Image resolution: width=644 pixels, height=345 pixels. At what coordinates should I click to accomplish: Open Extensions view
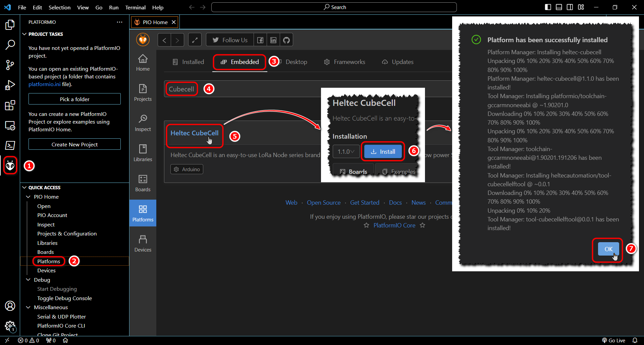pyautogui.click(x=10, y=105)
